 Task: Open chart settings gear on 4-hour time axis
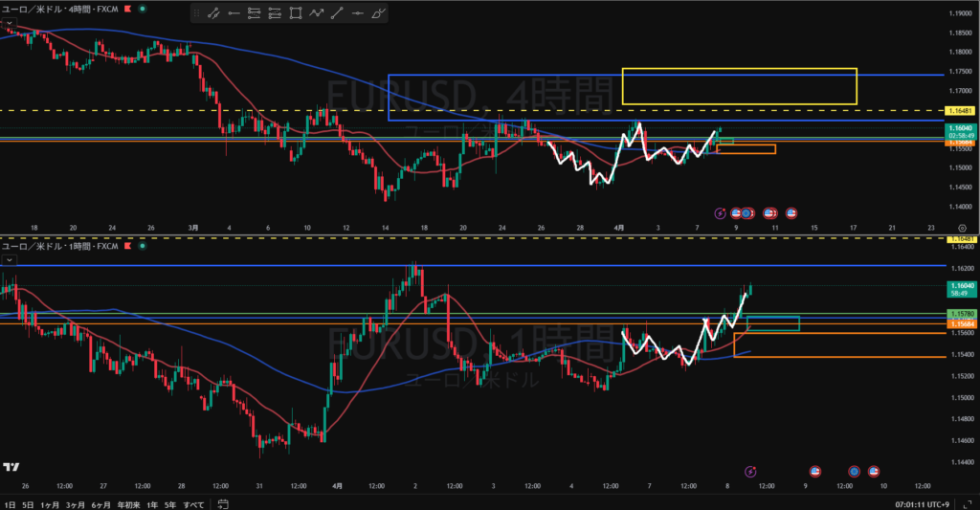click(x=960, y=228)
